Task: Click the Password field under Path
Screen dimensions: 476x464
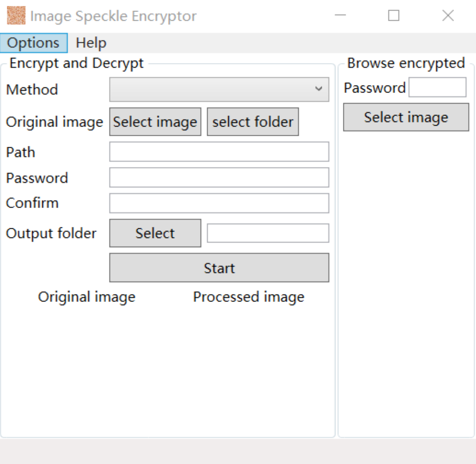Action: pyautogui.click(x=219, y=178)
